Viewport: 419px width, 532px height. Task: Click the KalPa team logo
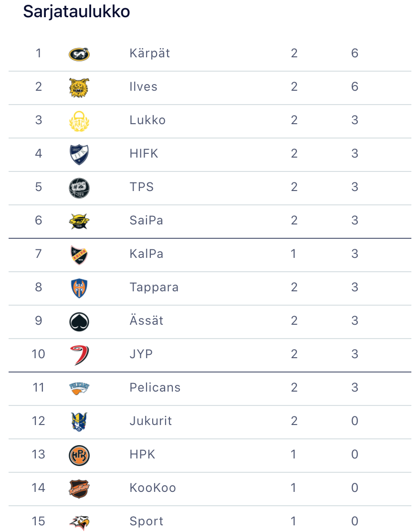coord(79,255)
